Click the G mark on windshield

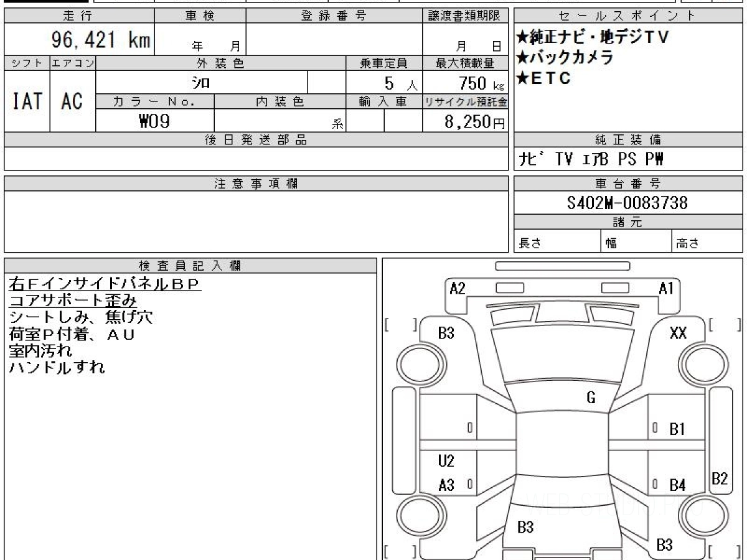591,398
